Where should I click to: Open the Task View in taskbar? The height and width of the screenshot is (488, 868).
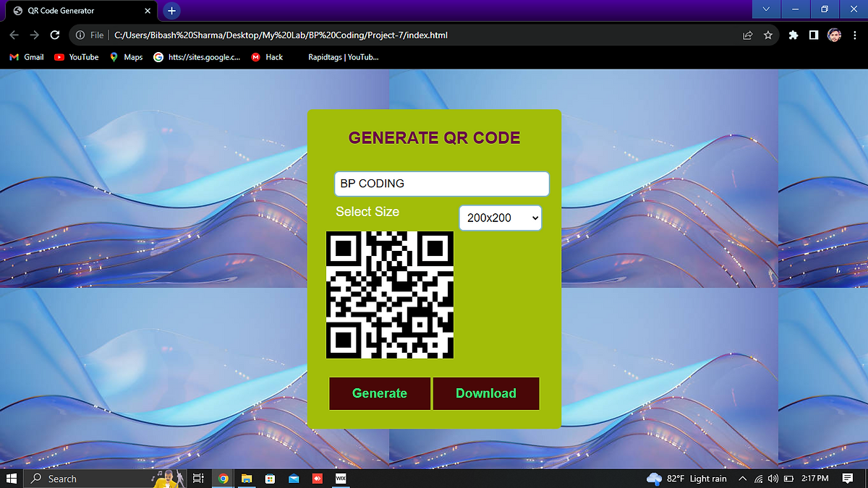pyautogui.click(x=198, y=479)
